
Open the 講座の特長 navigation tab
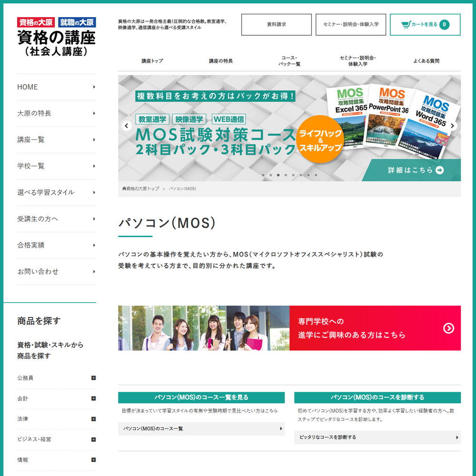tap(221, 61)
